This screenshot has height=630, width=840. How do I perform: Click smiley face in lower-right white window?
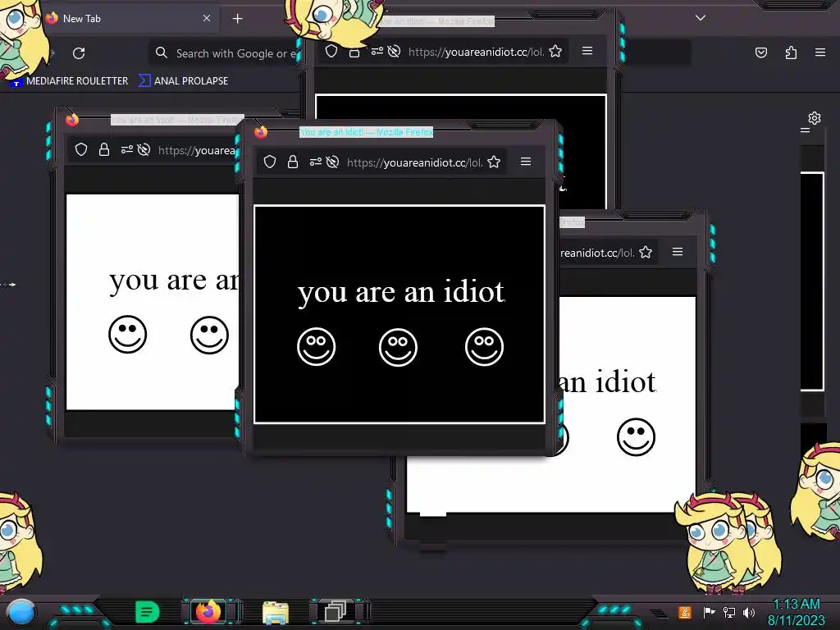click(x=636, y=436)
